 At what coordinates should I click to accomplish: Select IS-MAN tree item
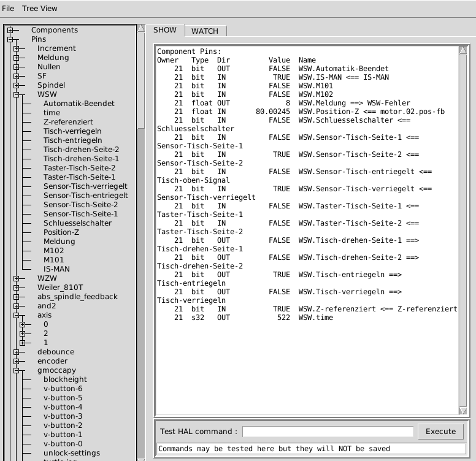(57, 269)
